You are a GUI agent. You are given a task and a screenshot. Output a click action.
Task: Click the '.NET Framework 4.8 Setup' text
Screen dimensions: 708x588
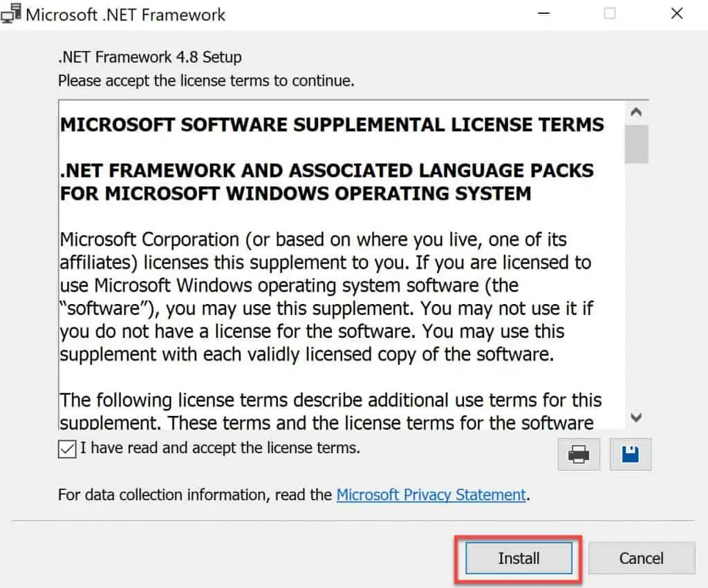pos(150,57)
